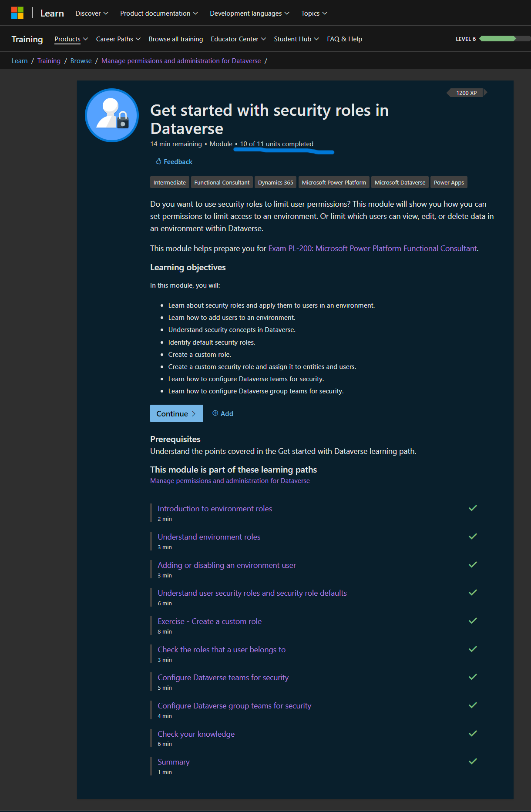The height and width of the screenshot is (812, 531).
Task: Click checkmark for Introduction to environment roles
Action: pyautogui.click(x=473, y=508)
